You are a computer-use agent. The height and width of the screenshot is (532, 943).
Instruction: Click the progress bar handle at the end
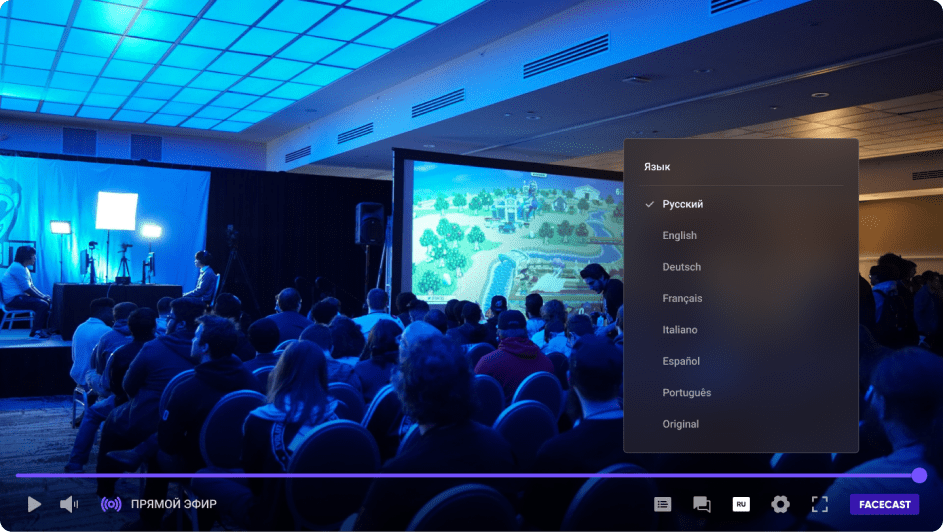(x=919, y=475)
